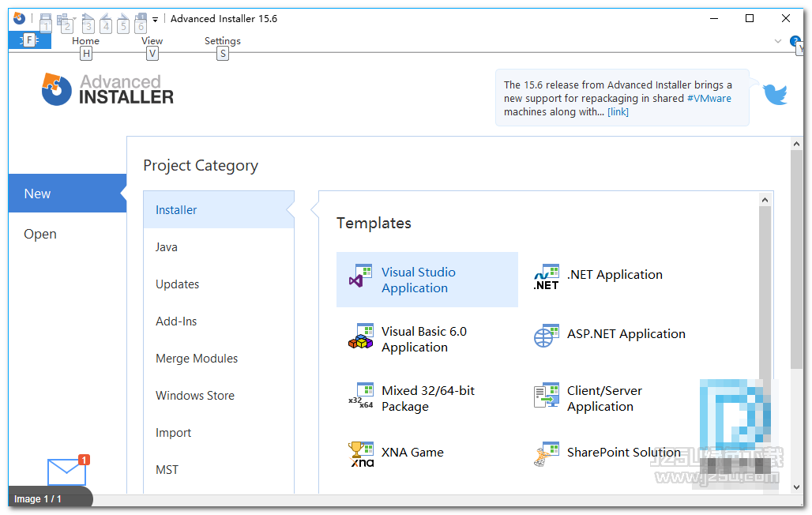This screenshot has height=515, width=812.
Task: Click the Client/Server Application icon
Action: [x=547, y=396]
